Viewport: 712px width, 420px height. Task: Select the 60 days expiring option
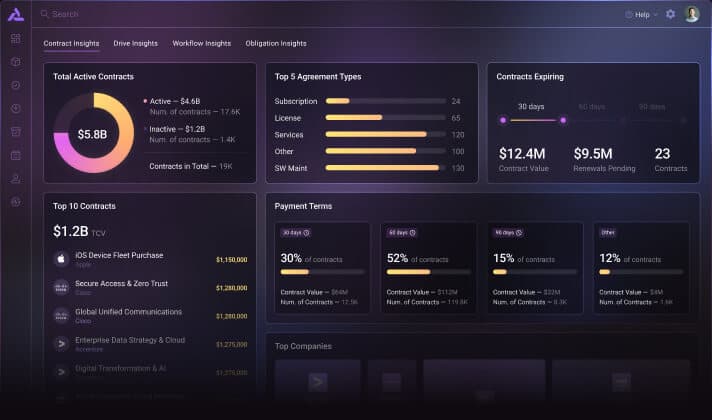pos(592,106)
